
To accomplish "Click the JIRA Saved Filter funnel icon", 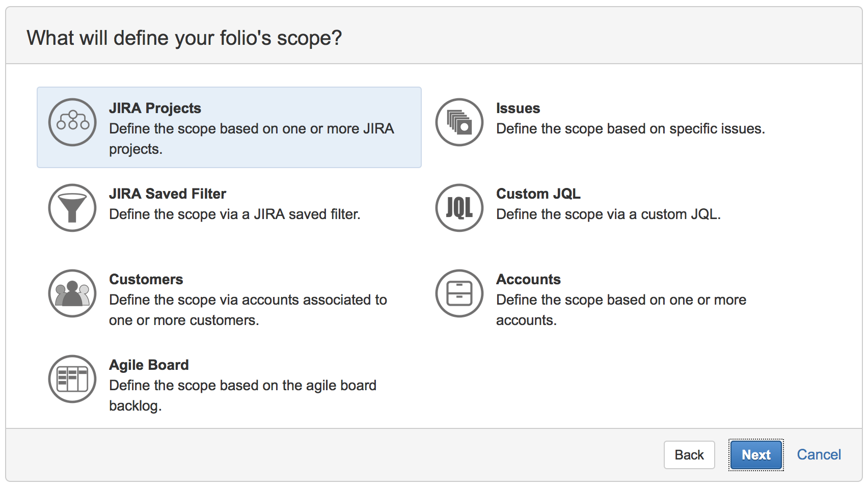I will pyautogui.click(x=72, y=208).
